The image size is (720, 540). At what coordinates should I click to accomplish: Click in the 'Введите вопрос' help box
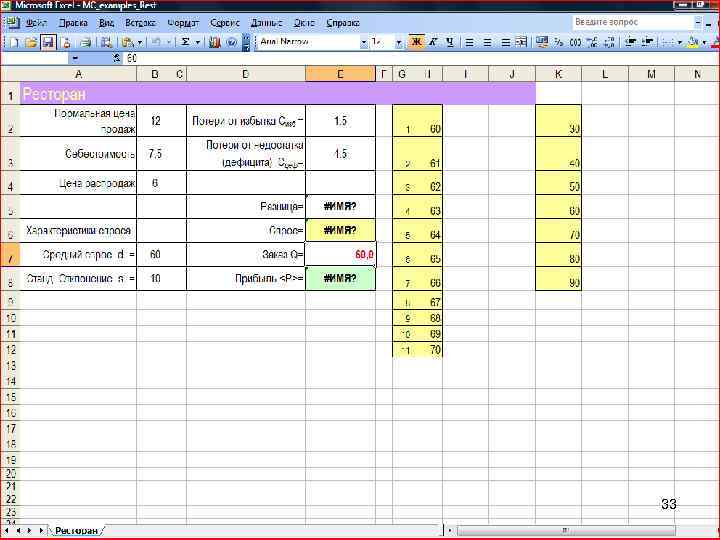click(632, 22)
